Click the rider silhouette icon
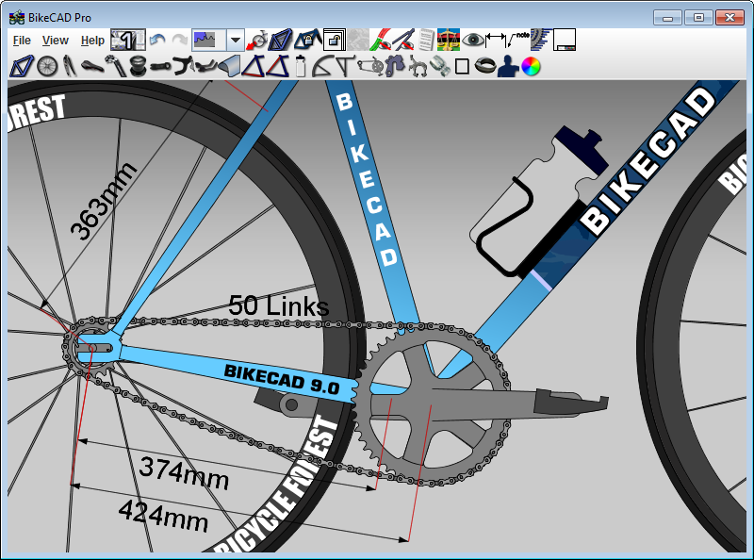The image size is (754, 560). point(508,66)
